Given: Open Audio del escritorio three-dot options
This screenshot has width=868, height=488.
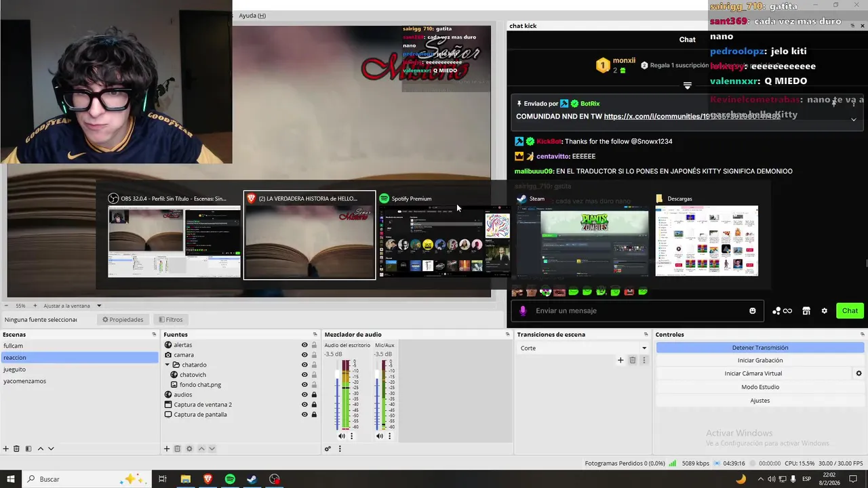Looking at the screenshot, I should coord(351,436).
